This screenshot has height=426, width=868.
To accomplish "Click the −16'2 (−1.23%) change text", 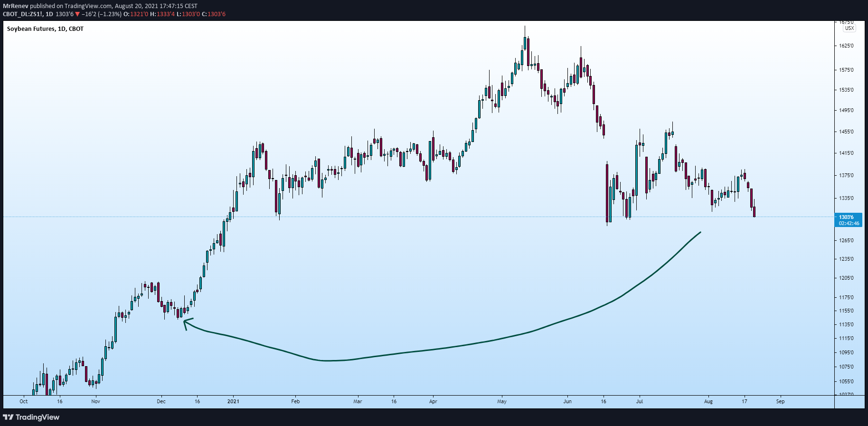I will click(x=101, y=14).
